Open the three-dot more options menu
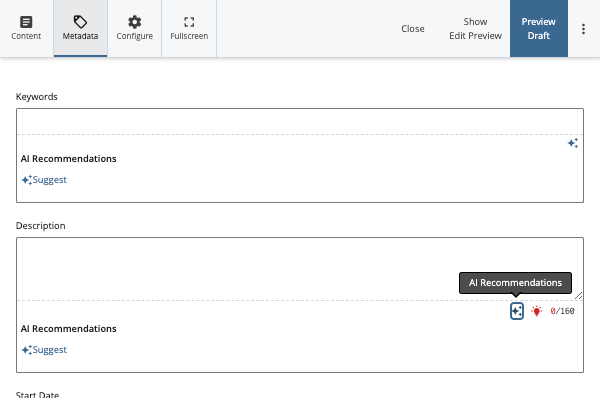 point(583,29)
